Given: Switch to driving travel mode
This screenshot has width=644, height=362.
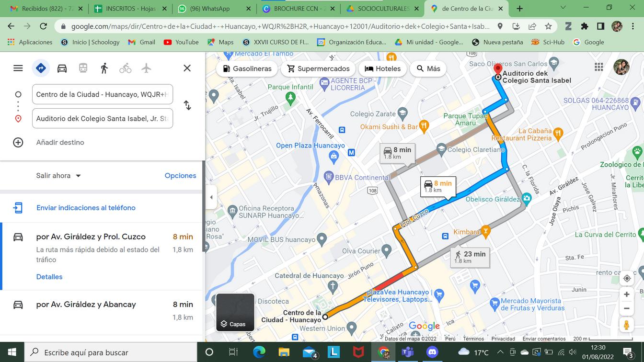Looking at the screenshot, I should pyautogui.click(x=62, y=68).
